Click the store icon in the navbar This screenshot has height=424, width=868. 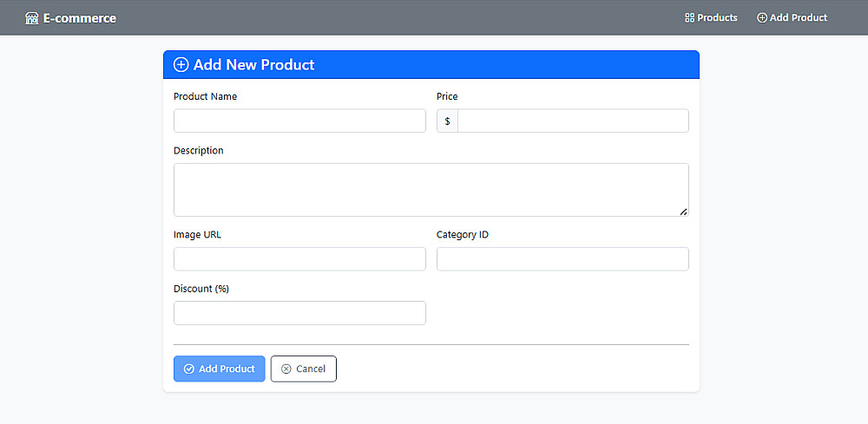32,18
